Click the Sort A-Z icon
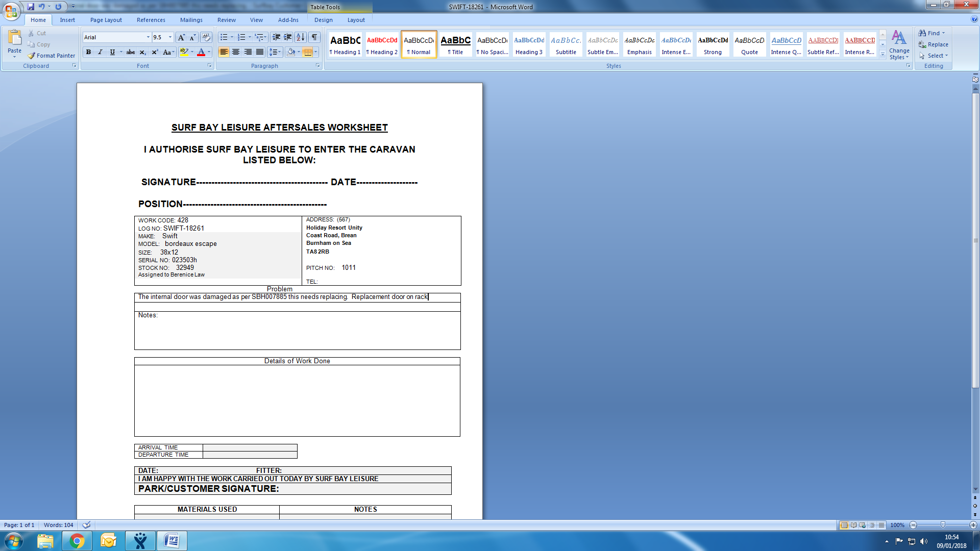 point(301,37)
